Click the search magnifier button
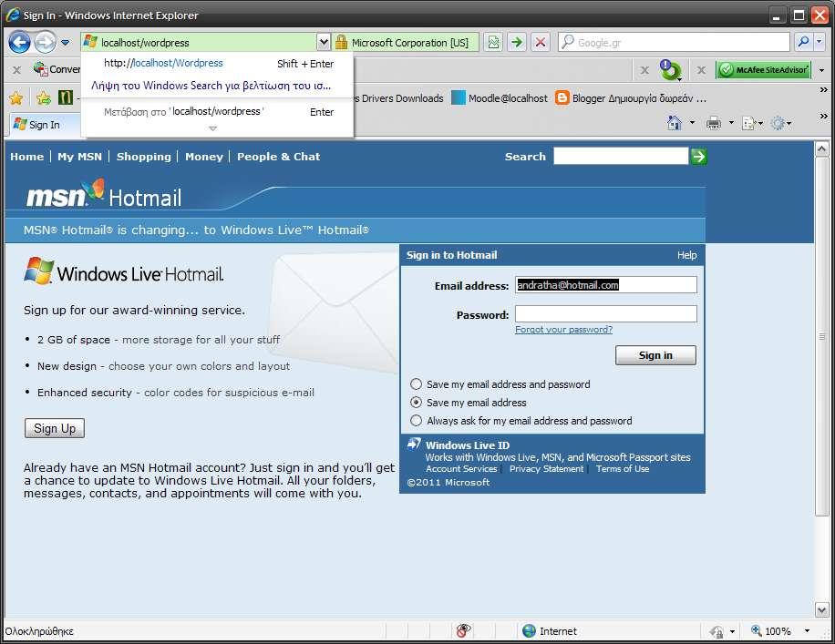Image resolution: width=835 pixels, height=644 pixels. [803, 42]
